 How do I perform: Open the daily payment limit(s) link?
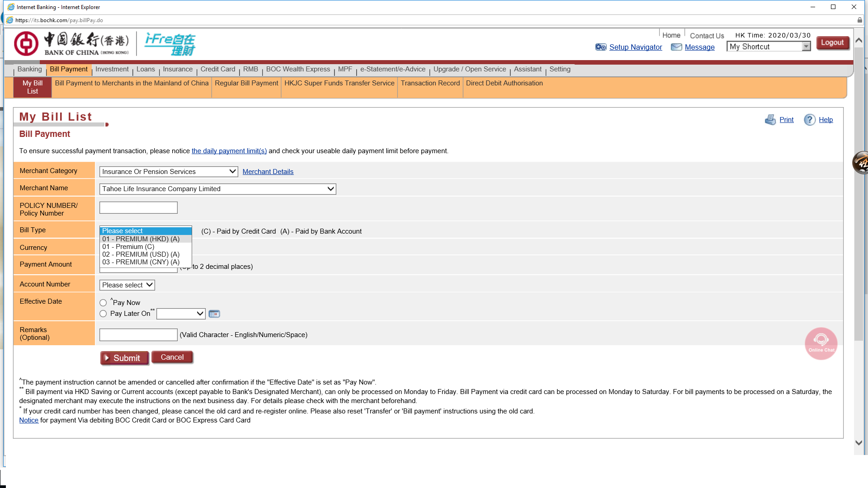[x=229, y=151]
